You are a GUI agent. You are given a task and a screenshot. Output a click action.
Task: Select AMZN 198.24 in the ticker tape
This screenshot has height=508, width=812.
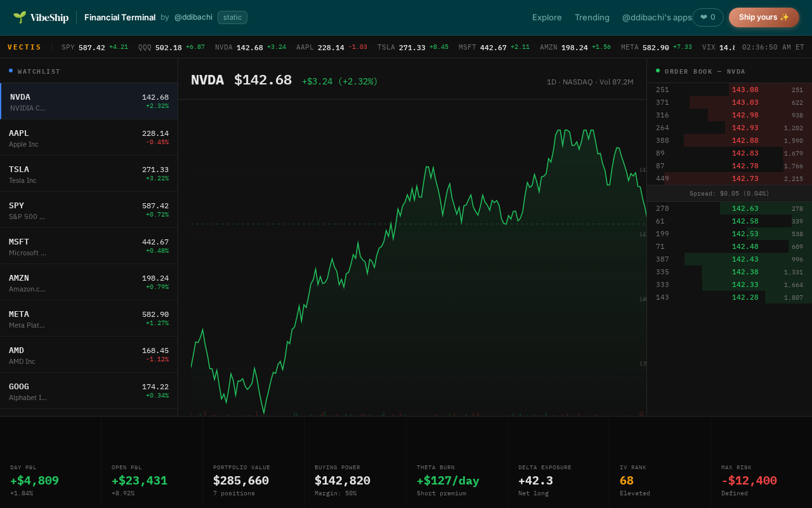(x=575, y=47)
